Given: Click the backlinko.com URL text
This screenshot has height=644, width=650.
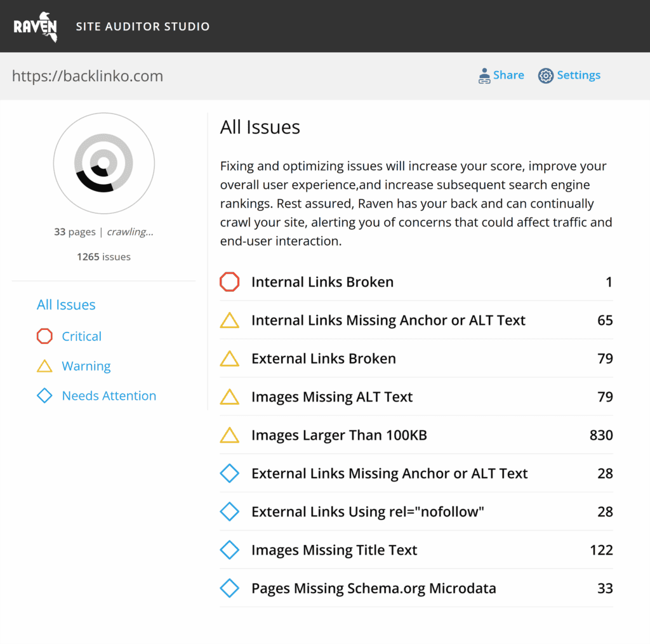Looking at the screenshot, I should tap(88, 76).
